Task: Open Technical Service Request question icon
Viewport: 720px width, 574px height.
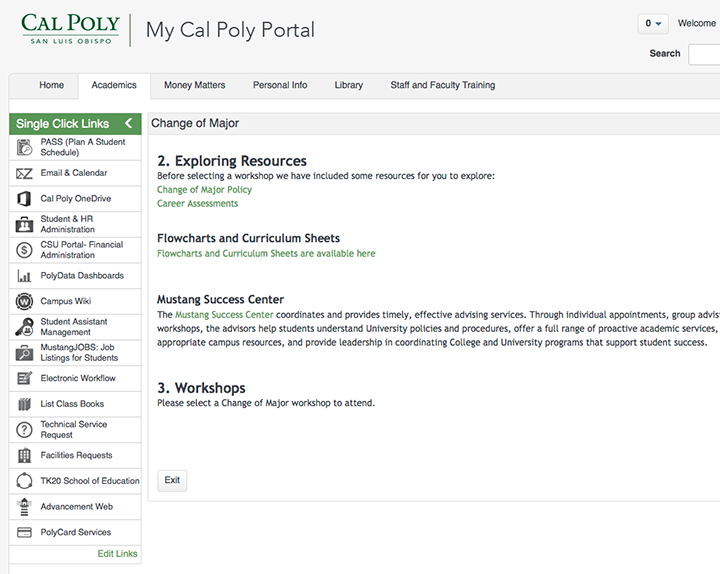Action: 24,430
